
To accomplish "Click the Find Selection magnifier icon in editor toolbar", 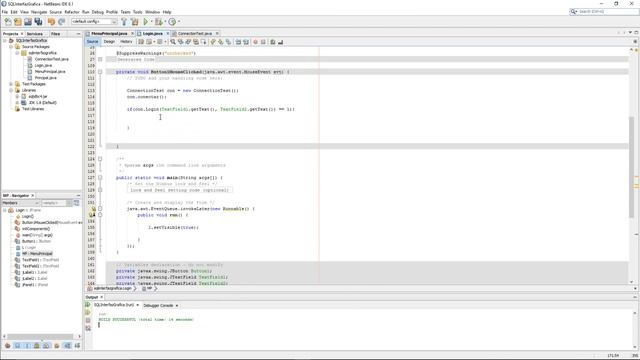I will (173, 42).
